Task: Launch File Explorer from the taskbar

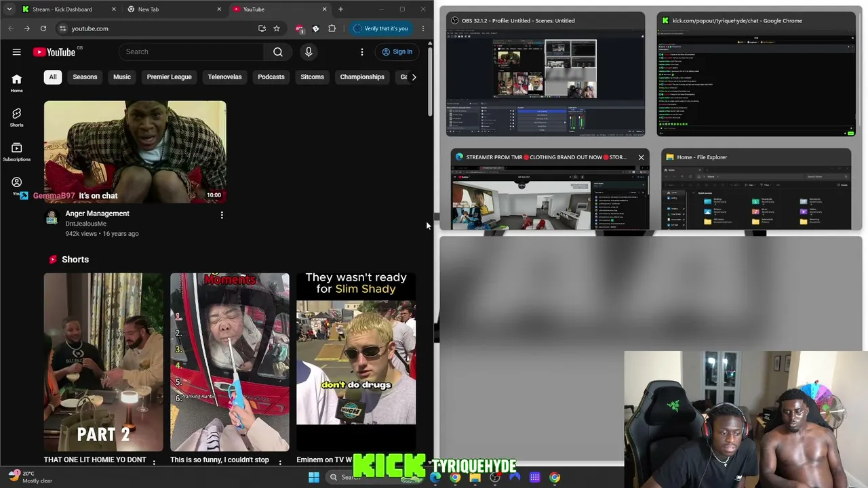Action: pyautogui.click(x=475, y=477)
